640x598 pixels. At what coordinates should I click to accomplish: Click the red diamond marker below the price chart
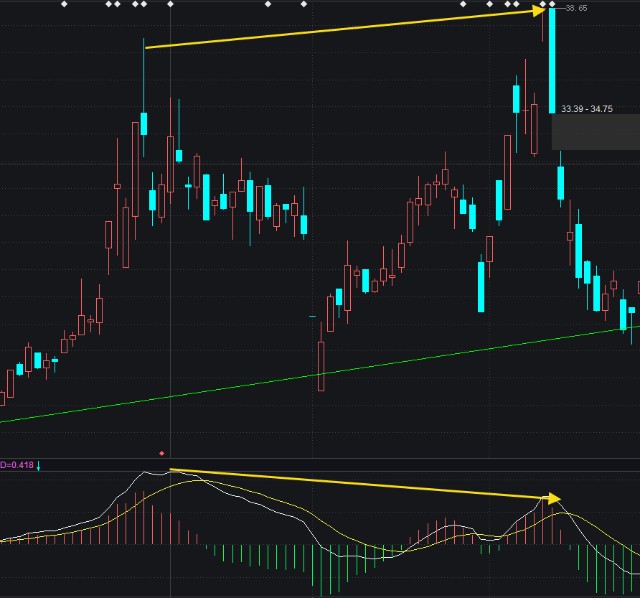(x=162, y=454)
